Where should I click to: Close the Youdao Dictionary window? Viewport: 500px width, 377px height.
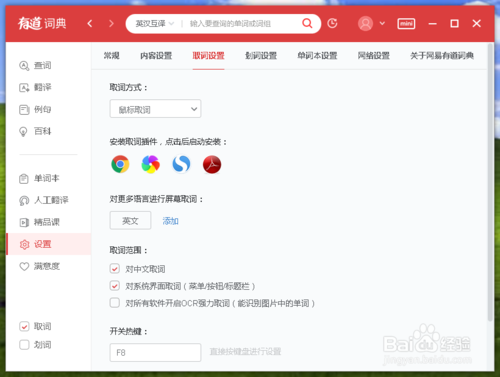point(477,23)
